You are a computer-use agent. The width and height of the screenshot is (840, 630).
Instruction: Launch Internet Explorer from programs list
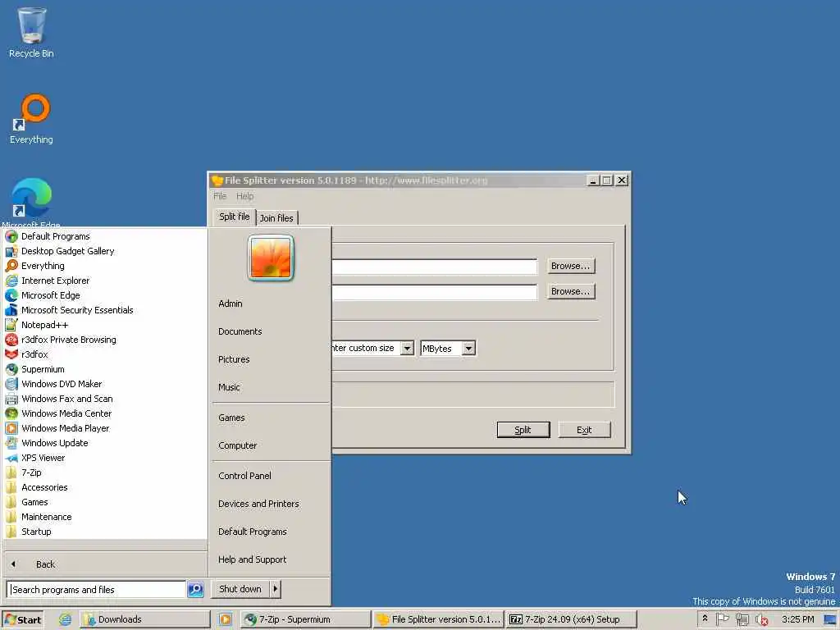(x=11, y=281)
